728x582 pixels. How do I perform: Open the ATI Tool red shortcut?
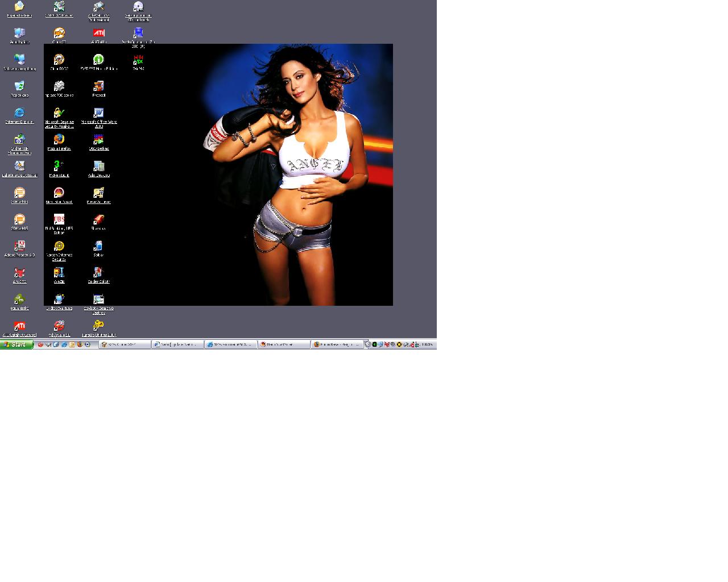tap(98, 34)
